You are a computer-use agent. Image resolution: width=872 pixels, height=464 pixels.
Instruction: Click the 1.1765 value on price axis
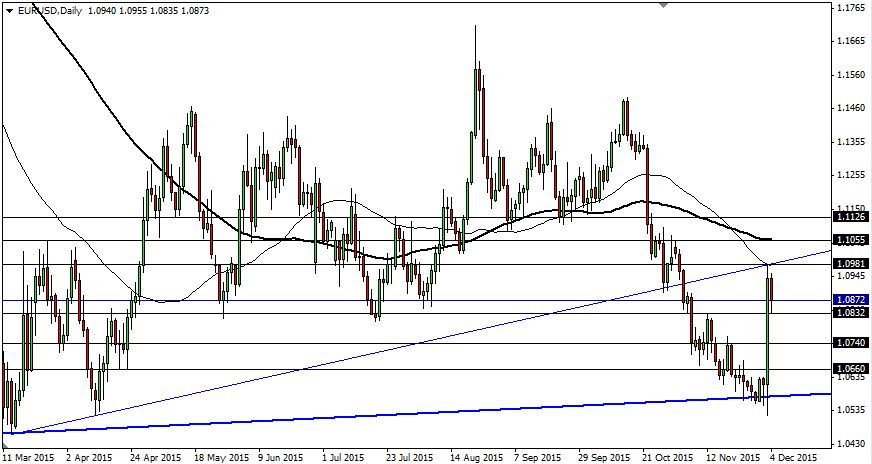click(850, 8)
